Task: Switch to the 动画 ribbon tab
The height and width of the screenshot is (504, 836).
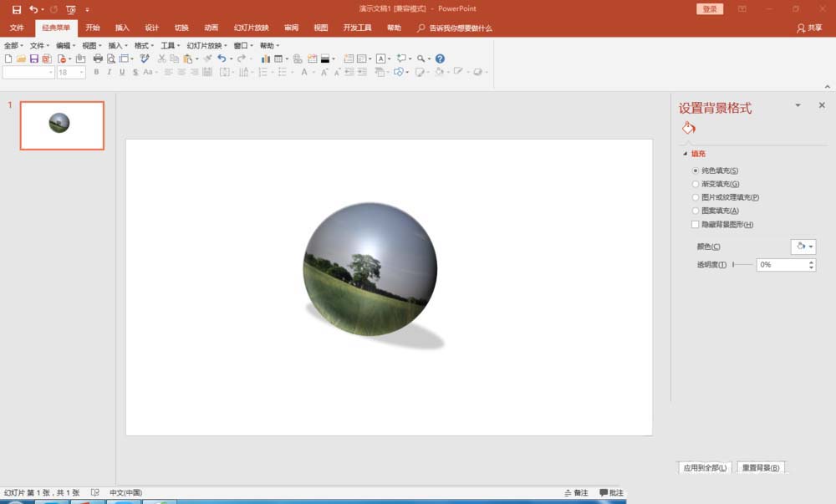Action: [212, 28]
